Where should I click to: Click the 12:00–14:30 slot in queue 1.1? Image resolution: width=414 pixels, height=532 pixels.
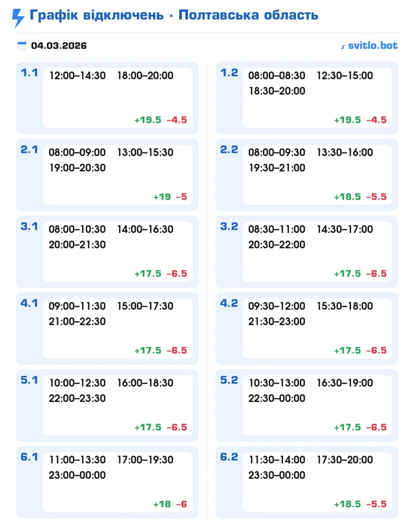click(x=77, y=76)
